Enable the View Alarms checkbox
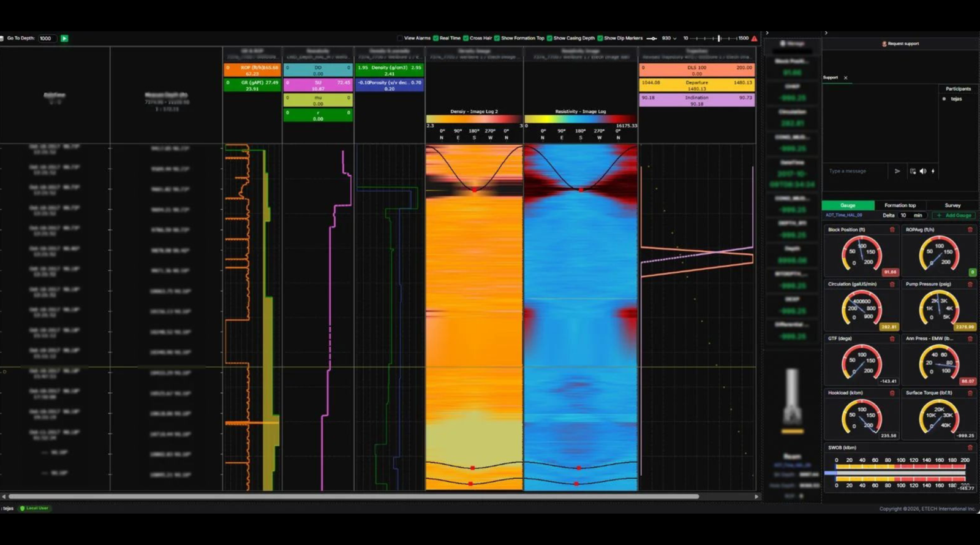 coord(400,38)
